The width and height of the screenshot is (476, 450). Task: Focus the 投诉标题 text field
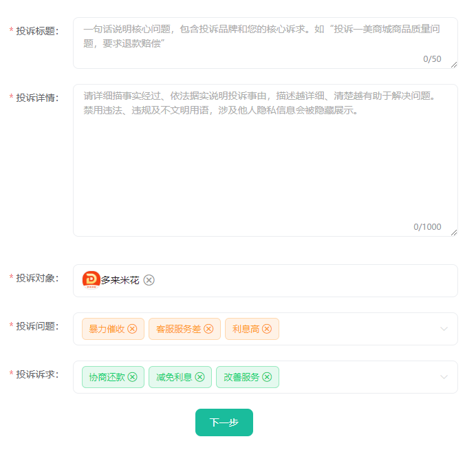point(266,43)
